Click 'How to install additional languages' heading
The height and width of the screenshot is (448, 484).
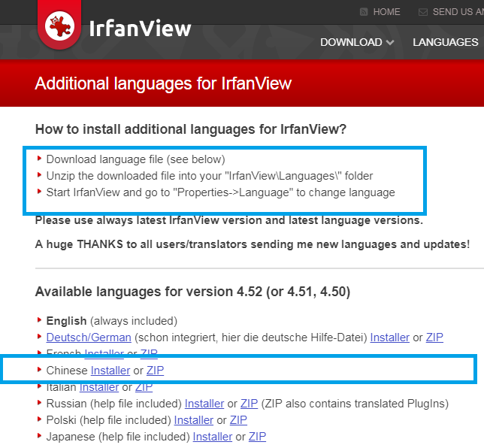tap(191, 129)
